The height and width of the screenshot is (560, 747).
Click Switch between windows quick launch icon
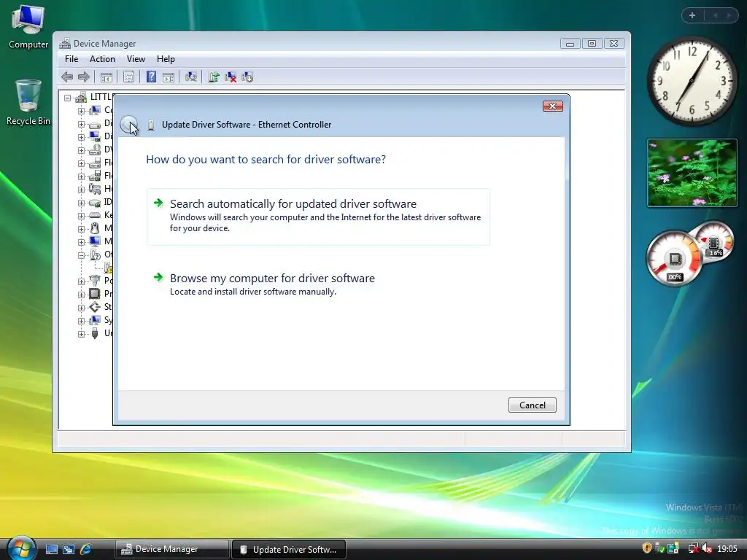(68, 549)
